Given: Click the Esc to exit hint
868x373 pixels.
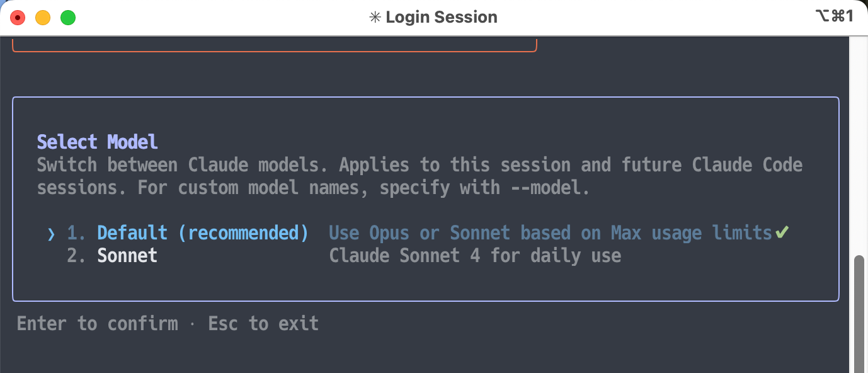Looking at the screenshot, I should coord(263,324).
